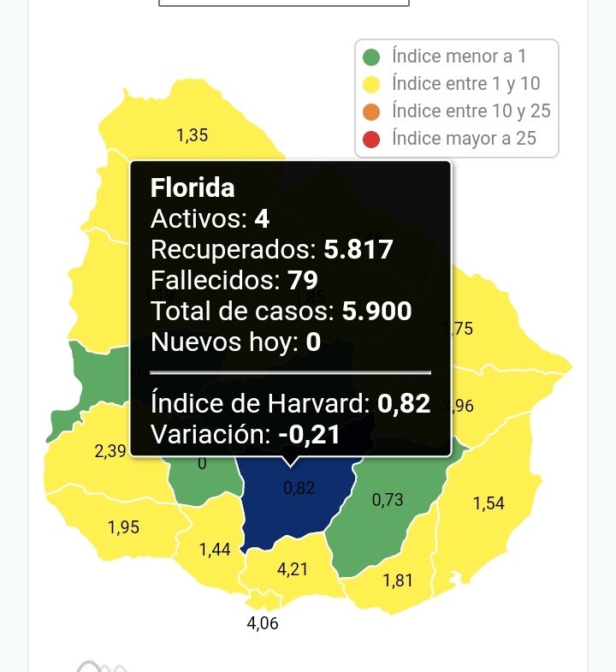Click the green legend dot for 'Índice menor a 1'
This screenshot has width=616, height=672.
pos(371,57)
